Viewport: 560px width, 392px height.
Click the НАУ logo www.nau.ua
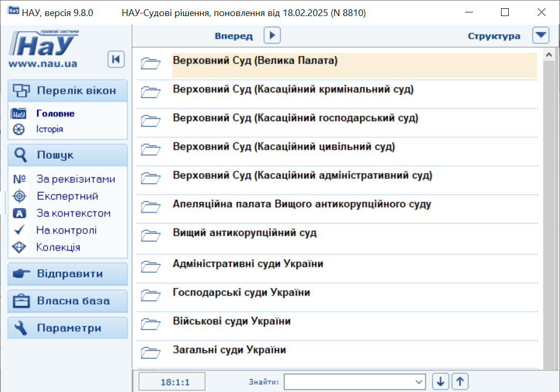(43, 49)
